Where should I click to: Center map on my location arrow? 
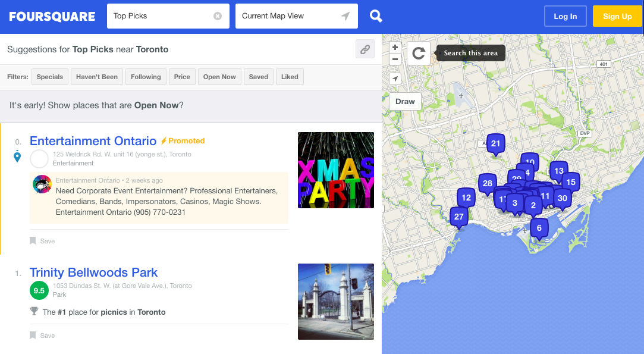pos(395,79)
